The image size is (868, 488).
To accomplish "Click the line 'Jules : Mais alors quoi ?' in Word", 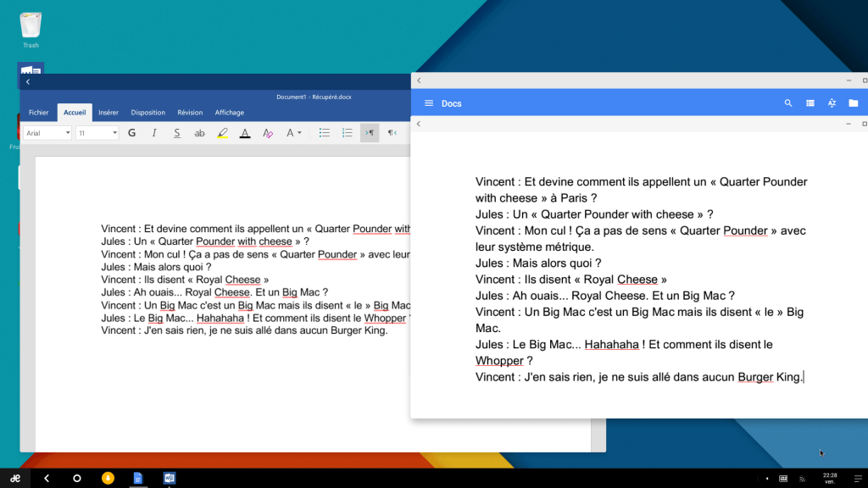I will (x=156, y=267).
